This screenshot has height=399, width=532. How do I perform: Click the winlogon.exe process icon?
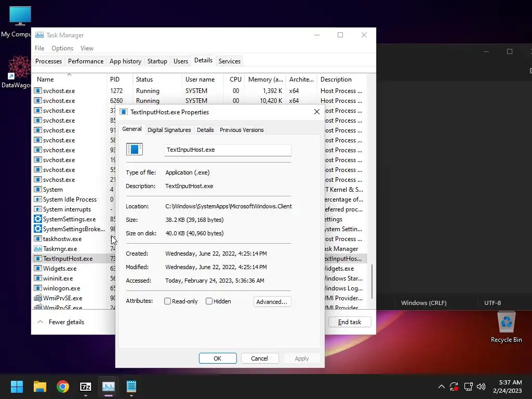point(37,288)
